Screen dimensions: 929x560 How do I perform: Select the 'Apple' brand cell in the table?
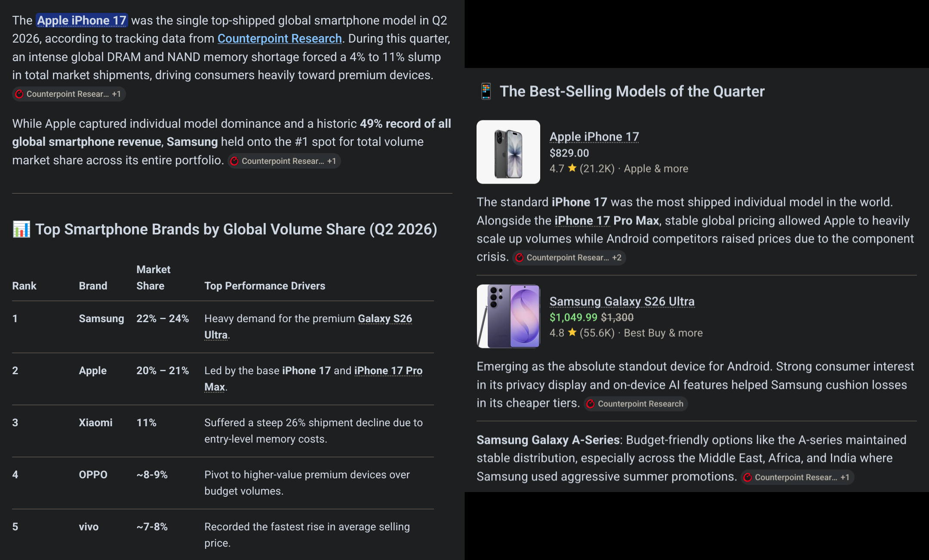pos(93,371)
